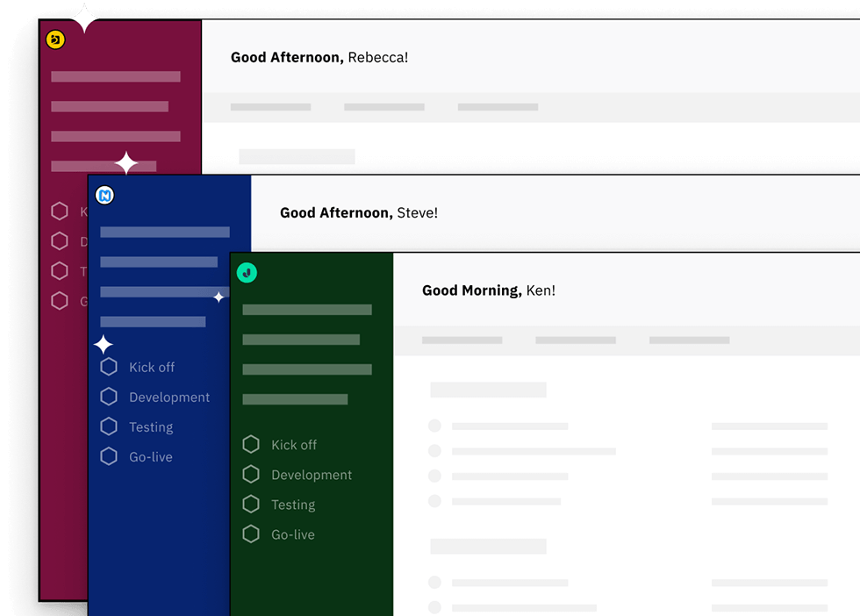
Task: Click the "Good Morning, Ken!" greeting
Action: point(489,290)
